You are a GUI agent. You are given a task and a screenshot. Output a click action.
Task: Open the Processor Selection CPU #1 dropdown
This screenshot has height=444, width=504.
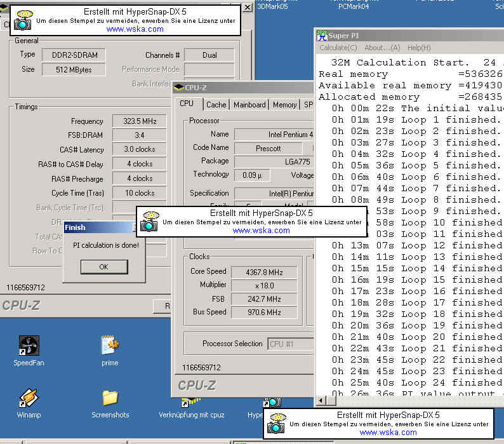coord(291,344)
